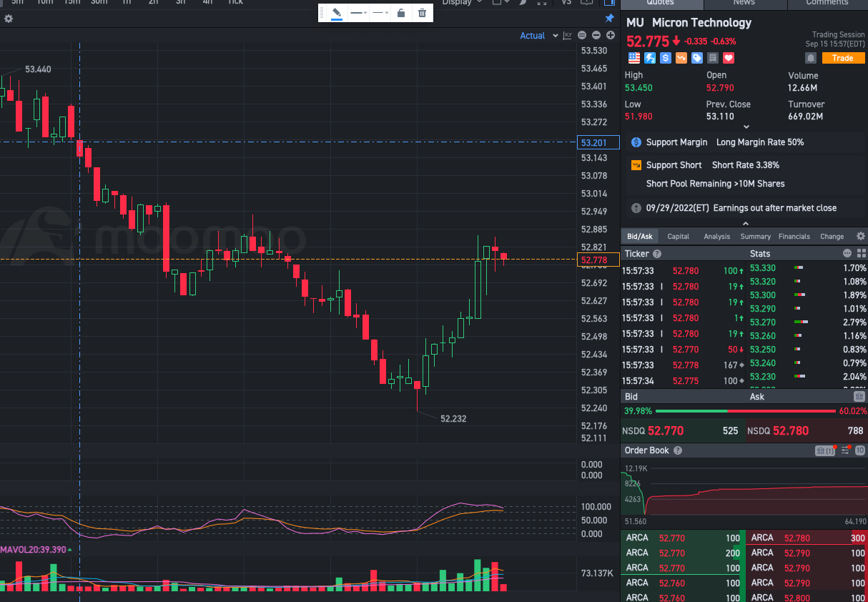Open the Stats more options icon
This screenshot has height=602, width=868.
pos(847,253)
